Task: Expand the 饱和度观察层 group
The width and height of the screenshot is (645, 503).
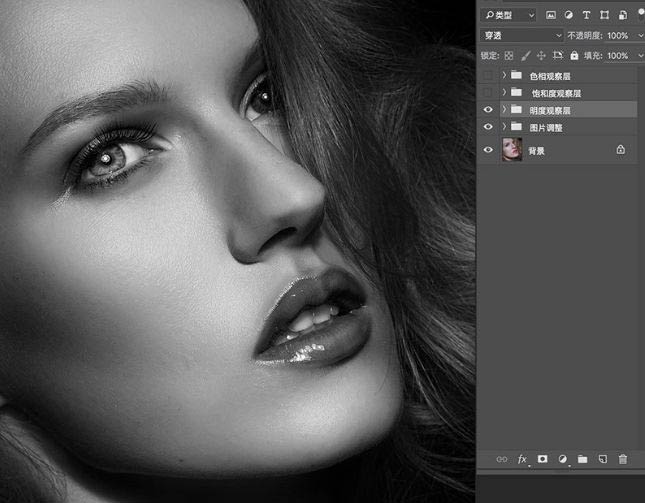Action: 504,93
